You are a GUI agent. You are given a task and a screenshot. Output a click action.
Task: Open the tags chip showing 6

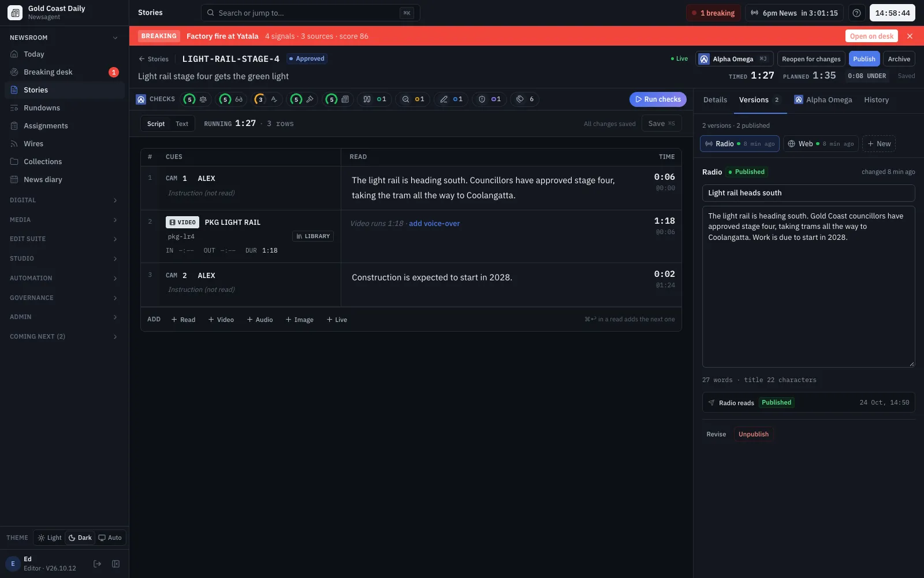(x=525, y=99)
